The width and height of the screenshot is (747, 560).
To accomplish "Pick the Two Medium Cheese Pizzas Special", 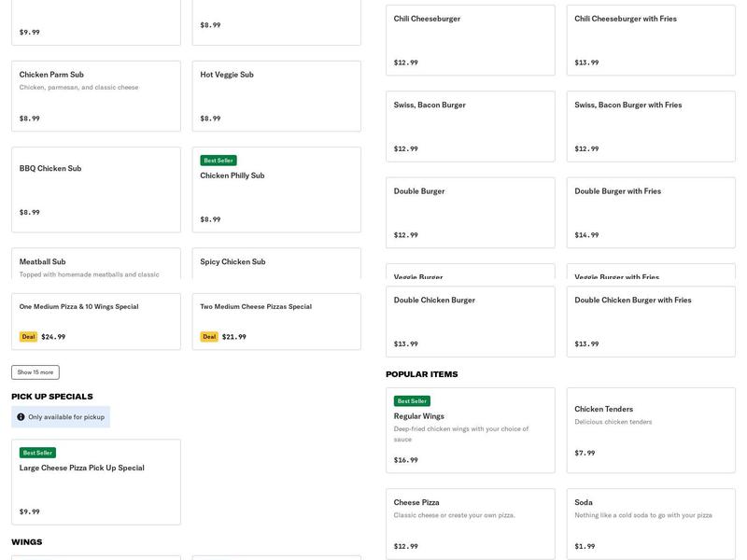I will coord(276,321).
